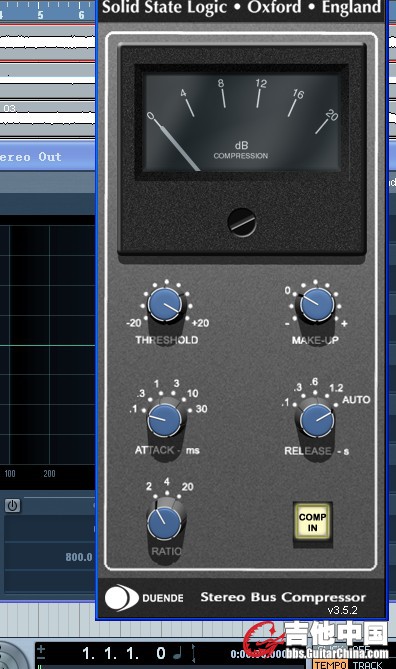Click the TRACK button in transport
The height and width of the screenshot is (669, 396).
coord(367,664)
